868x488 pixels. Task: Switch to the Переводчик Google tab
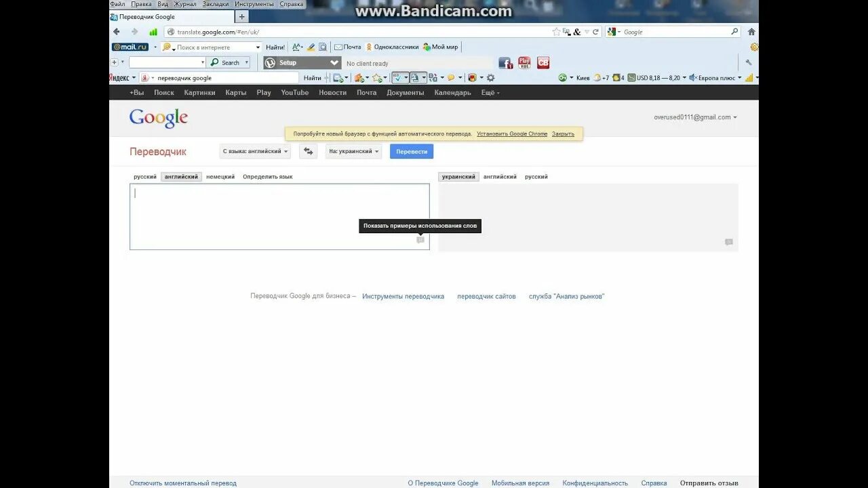(x=171, y=17)
